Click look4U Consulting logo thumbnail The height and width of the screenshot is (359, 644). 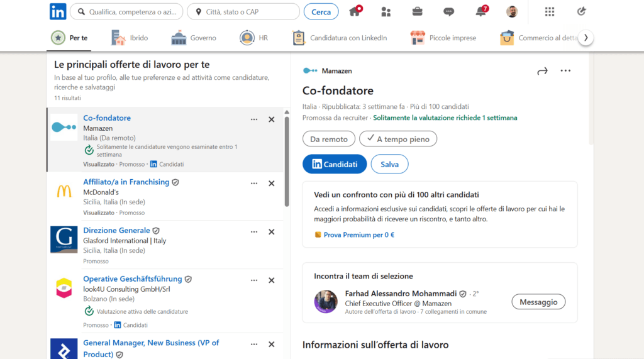[x=64, y=288]
